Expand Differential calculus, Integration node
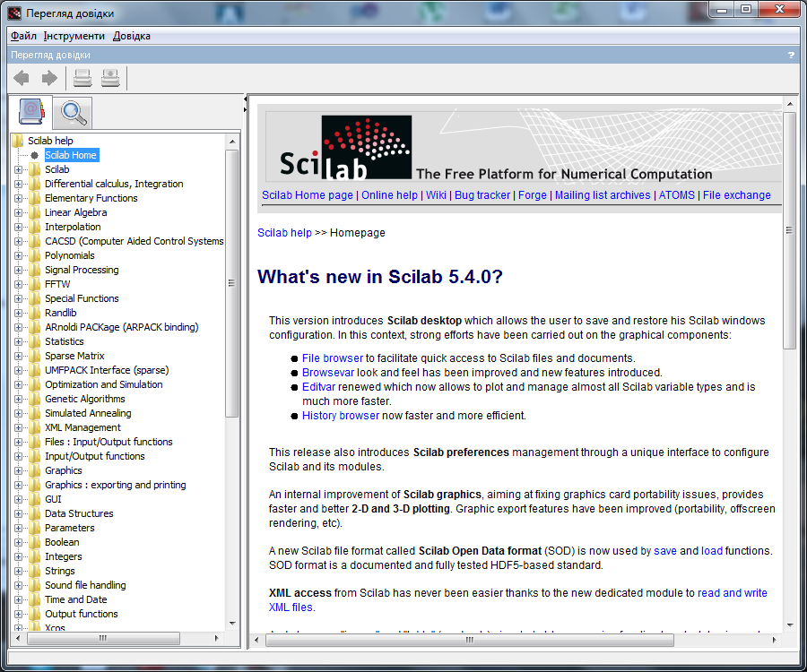The image size is (807, 672). [x=19, y=184]
